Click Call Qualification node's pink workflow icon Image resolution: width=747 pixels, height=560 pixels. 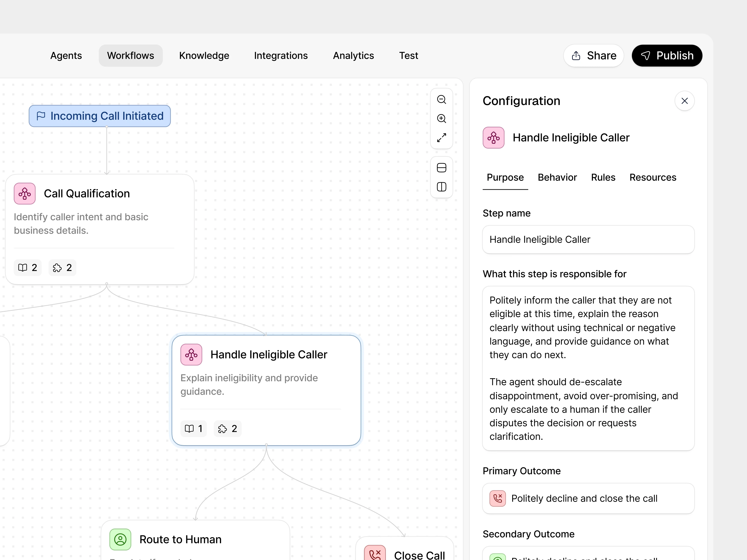tap(25, 193)
